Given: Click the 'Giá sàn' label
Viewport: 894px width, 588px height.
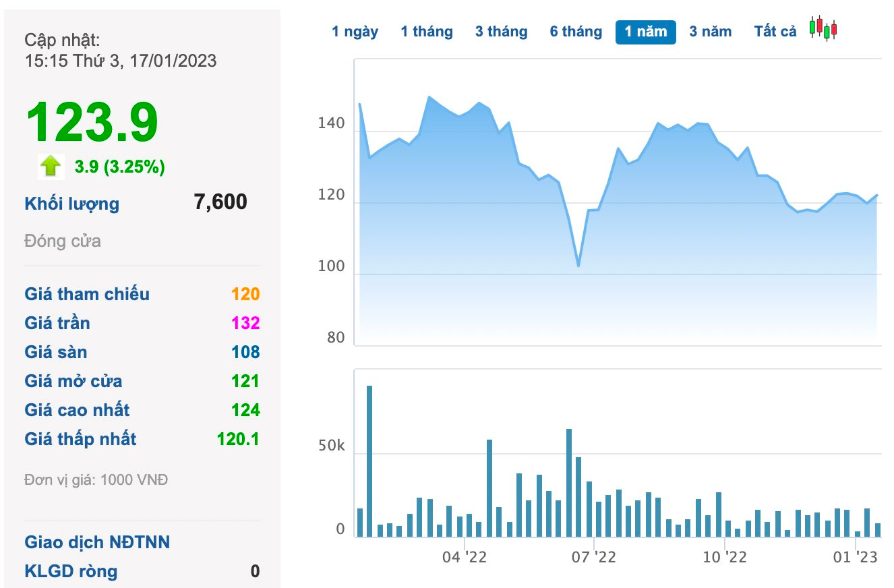Looking at the screenshot, I should [56, 352].
